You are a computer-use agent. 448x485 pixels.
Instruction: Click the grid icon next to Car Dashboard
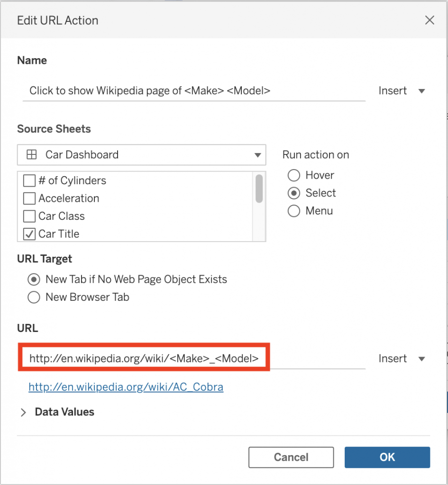[31, 155]
